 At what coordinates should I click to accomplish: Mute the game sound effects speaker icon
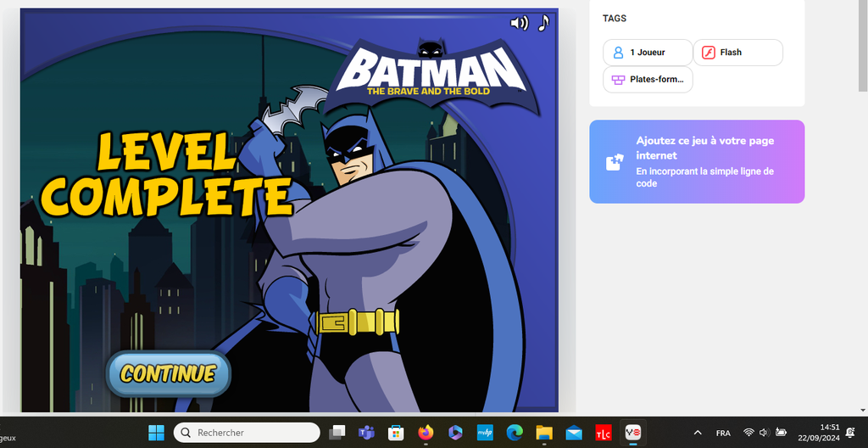pyautogui.click(x=519, y=23)
